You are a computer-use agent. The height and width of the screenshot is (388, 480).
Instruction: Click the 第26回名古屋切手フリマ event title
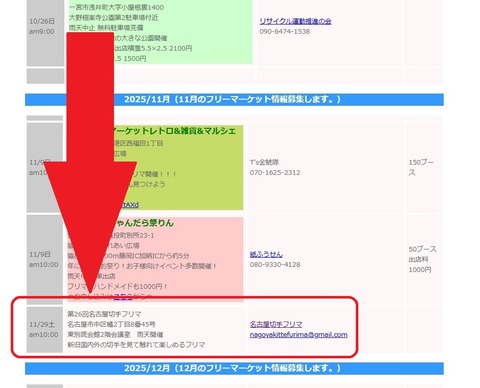click(x=104, y=314)
